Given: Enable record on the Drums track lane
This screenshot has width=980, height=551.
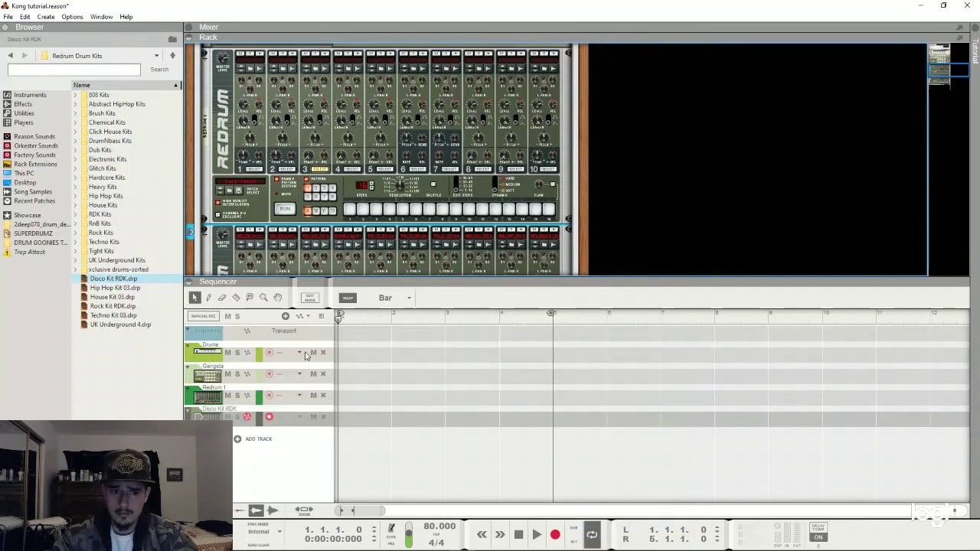Looking at the screenshot, I should [269, 353].
